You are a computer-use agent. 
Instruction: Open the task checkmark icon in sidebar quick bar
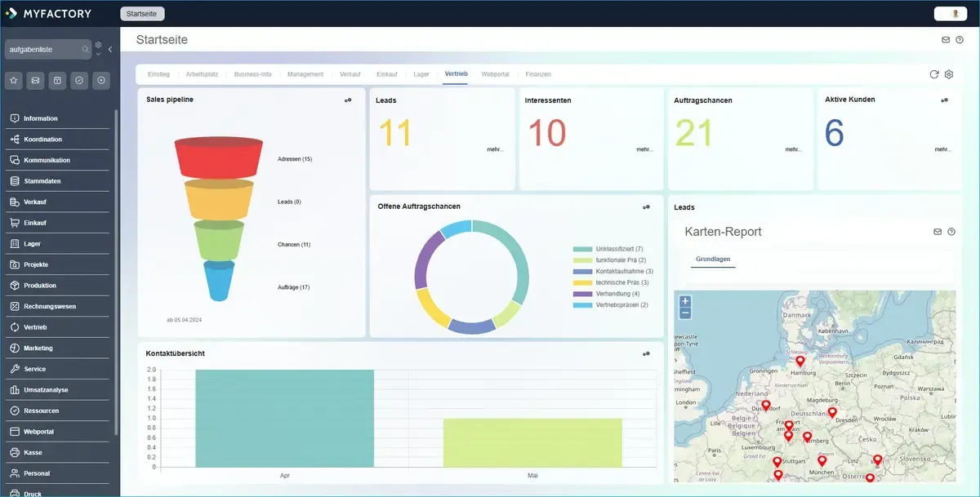click(x=79, y=80)
